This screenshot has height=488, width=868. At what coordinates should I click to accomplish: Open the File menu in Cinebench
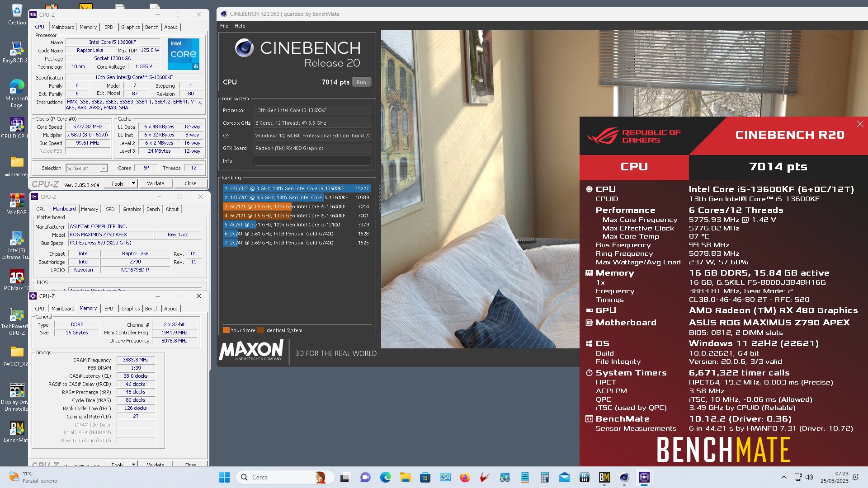coord(224,26)
